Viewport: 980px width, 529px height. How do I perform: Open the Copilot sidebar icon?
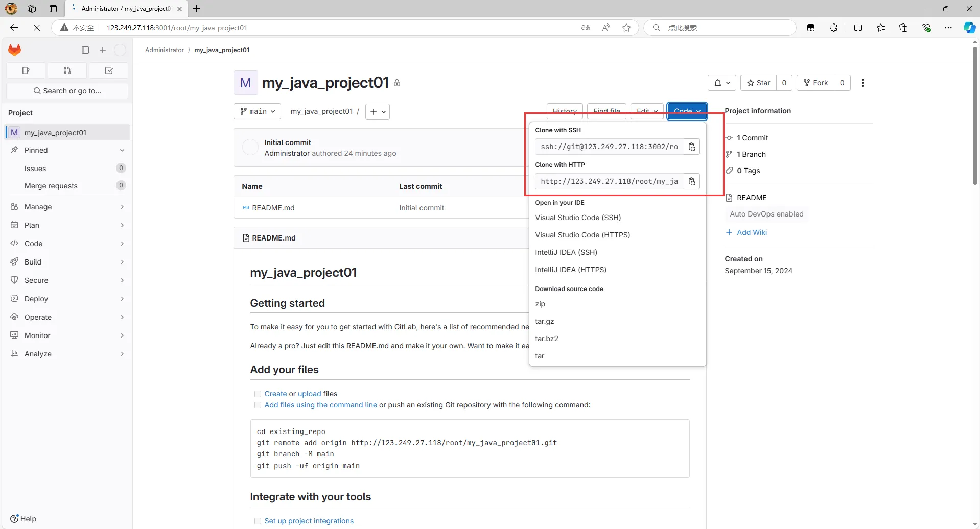pyautogui.click(x=969, y=28)
